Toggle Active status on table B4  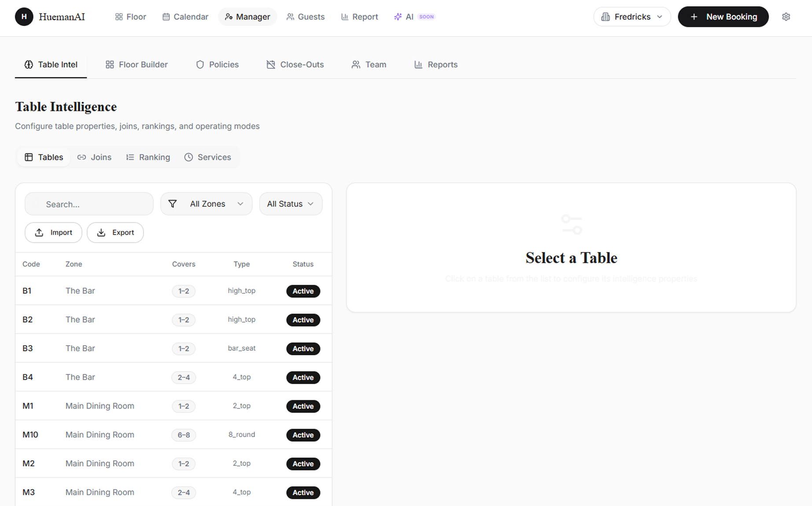click(x=303, y=377)
